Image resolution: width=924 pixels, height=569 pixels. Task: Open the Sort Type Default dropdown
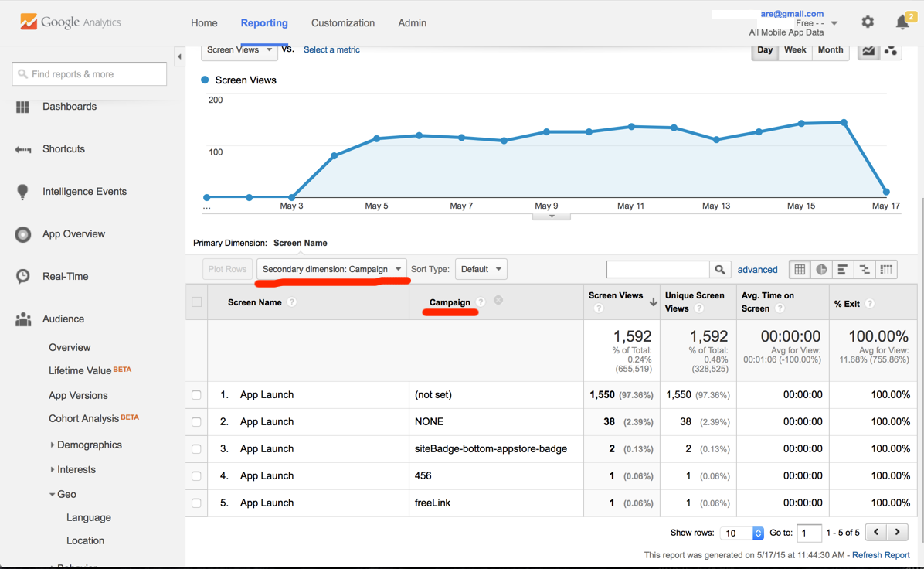[481, 269]
